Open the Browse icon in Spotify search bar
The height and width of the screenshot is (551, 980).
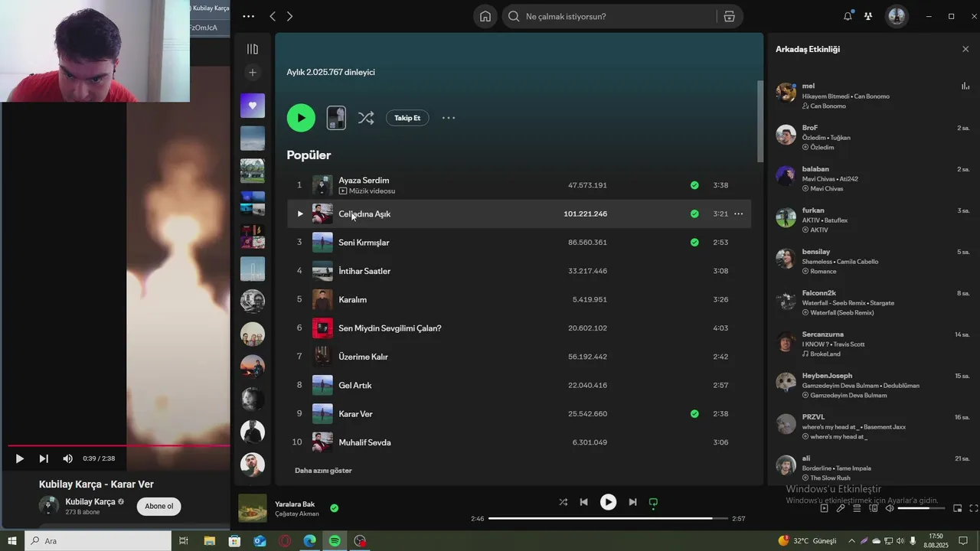tap(729, 16)
